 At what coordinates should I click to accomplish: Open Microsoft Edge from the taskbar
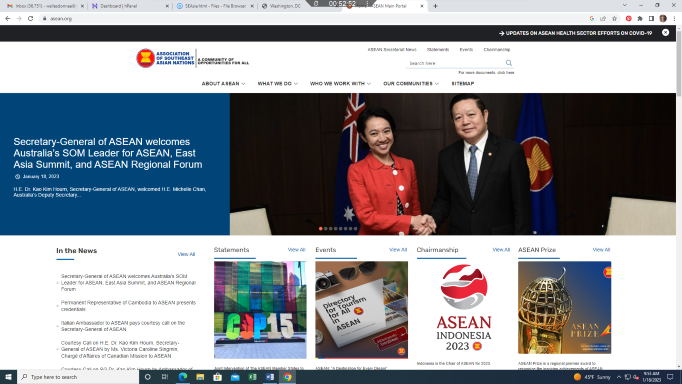click(x=183, y=377)
